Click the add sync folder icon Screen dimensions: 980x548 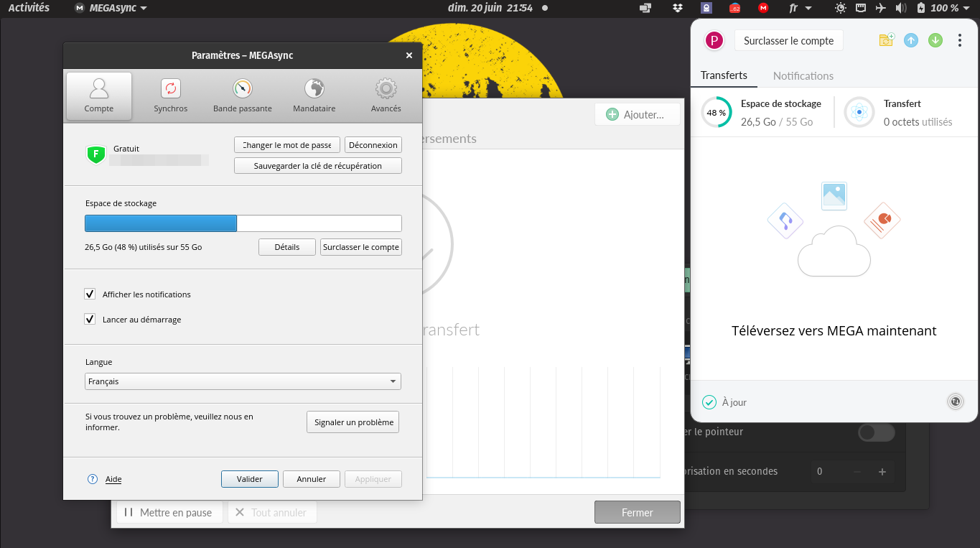click(x=887, y=40)
